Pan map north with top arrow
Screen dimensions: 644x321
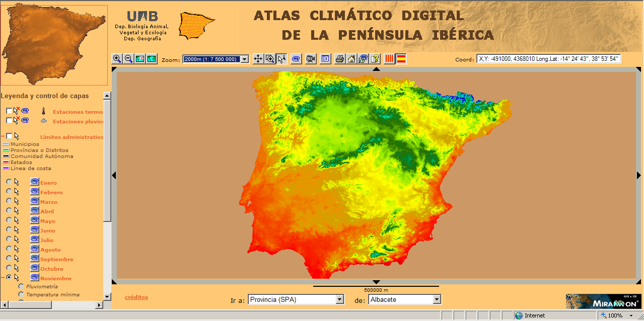point(376,69)
